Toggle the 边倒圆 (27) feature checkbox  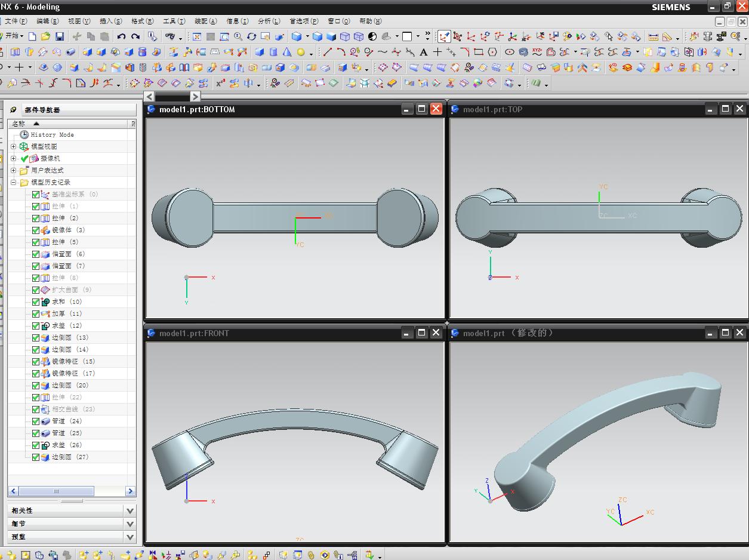point(36,457)
